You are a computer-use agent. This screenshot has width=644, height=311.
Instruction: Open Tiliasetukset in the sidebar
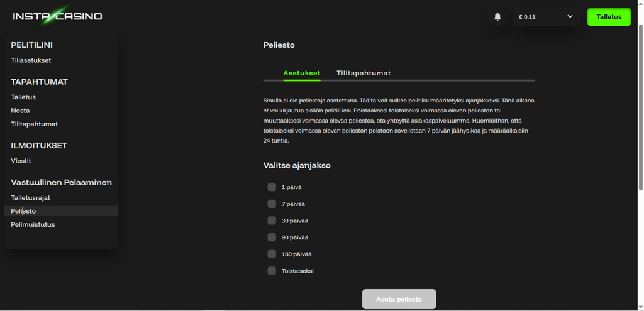click(x=31, y=60)
